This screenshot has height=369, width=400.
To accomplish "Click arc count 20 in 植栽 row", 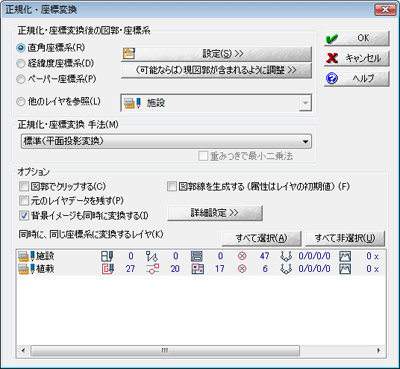I will pyautogui.click(x=175, y=269).
